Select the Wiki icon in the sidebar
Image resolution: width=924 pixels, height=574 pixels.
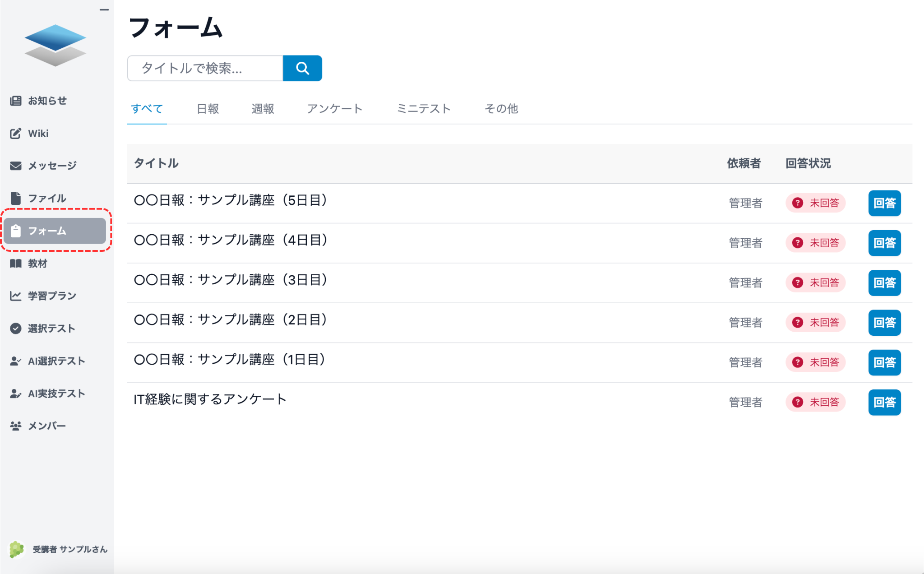(16, 133)
